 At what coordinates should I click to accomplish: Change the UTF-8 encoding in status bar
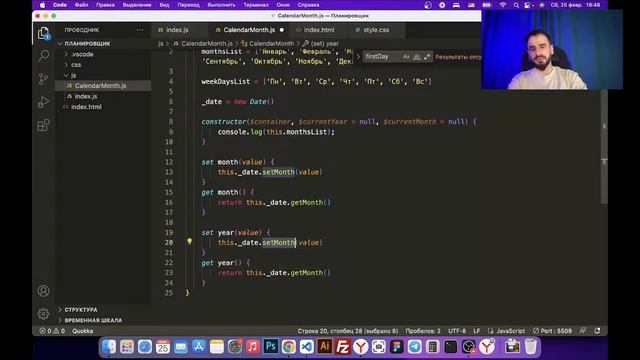click(457, 331)
